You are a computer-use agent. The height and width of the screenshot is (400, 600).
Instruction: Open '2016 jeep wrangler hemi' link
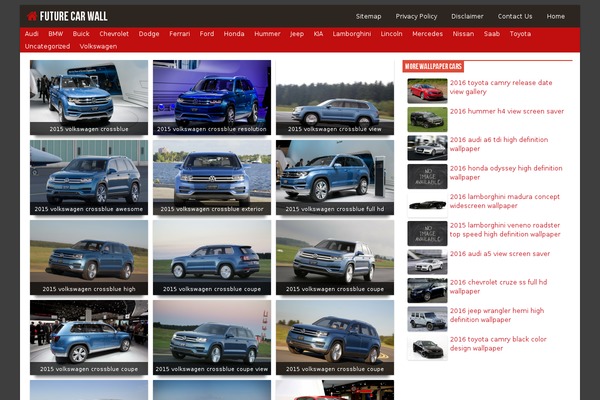(497, 315)
